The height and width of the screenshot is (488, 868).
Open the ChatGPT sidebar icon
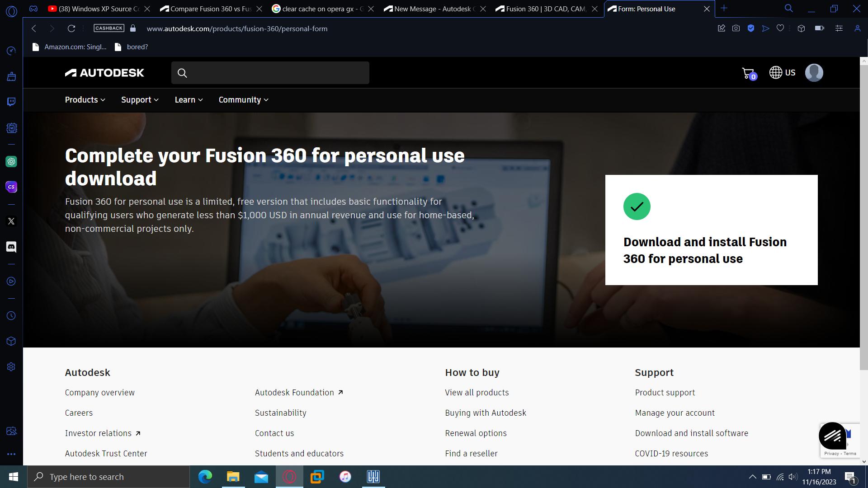tap(11, 162)
